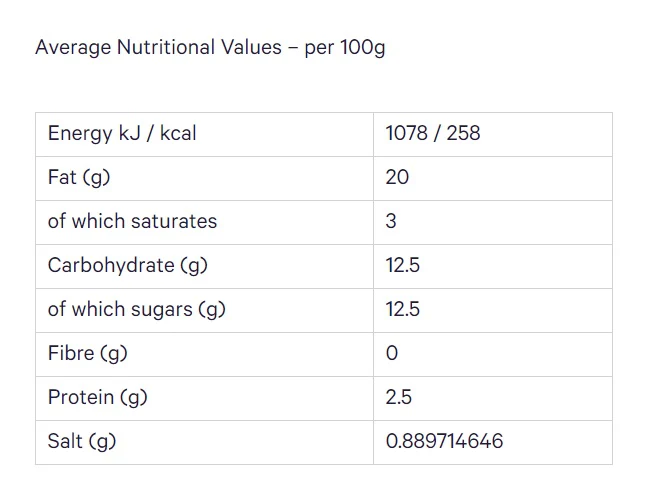Select the Protein (g) label
This screenshot has width=650, height=500.
tap(97, 397)
